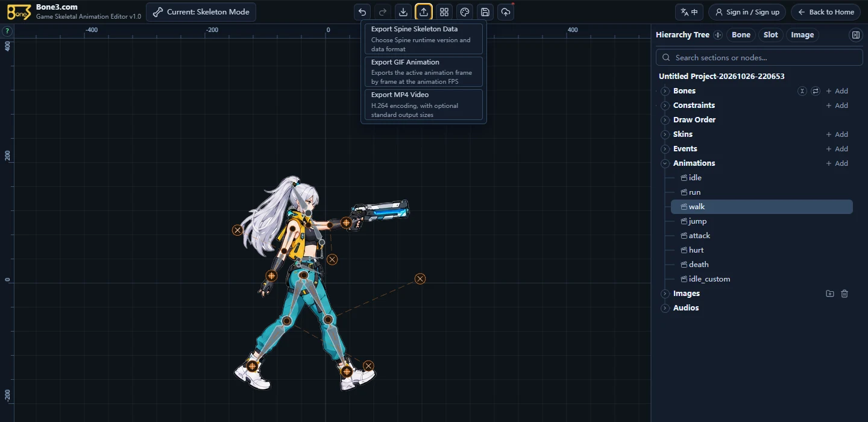868x422 pixels.
Task: Click the Bone tab button
Action: point(741,35)
